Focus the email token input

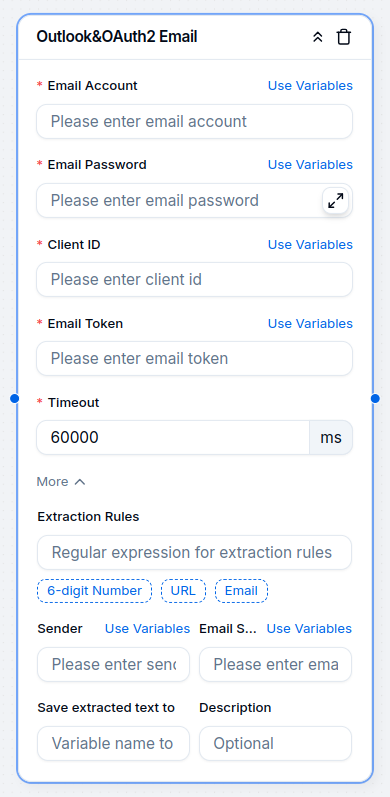click(194, 359)
